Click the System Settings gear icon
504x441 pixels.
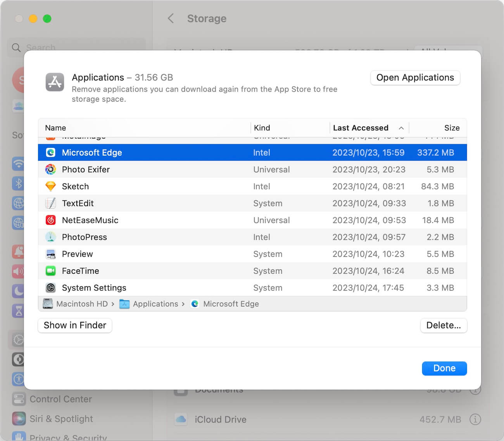point(51,288)
